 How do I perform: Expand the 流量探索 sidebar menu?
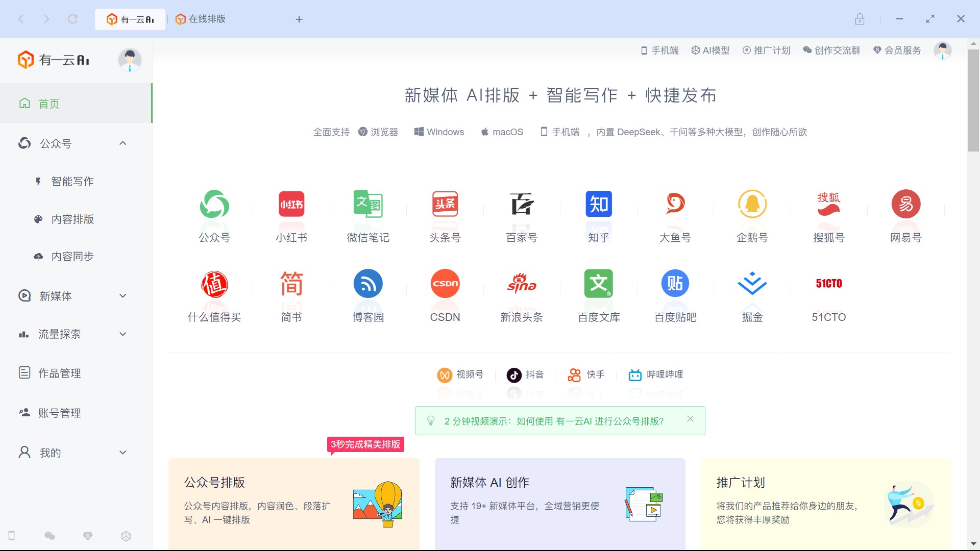[x=122, y=334]
